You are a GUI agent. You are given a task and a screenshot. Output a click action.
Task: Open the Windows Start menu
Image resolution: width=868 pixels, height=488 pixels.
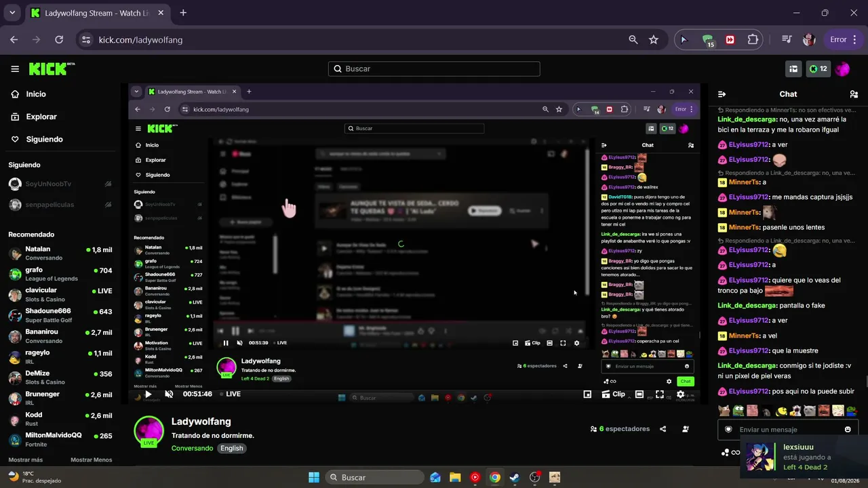314,477
